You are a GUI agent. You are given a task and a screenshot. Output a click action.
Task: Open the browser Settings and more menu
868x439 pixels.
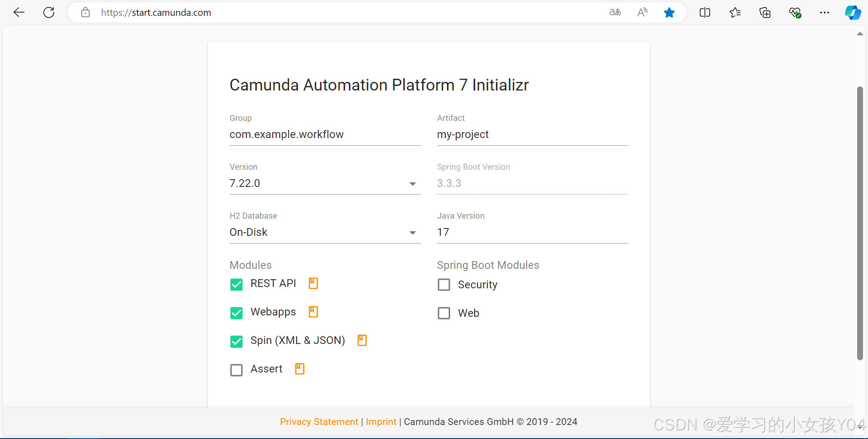825,12
